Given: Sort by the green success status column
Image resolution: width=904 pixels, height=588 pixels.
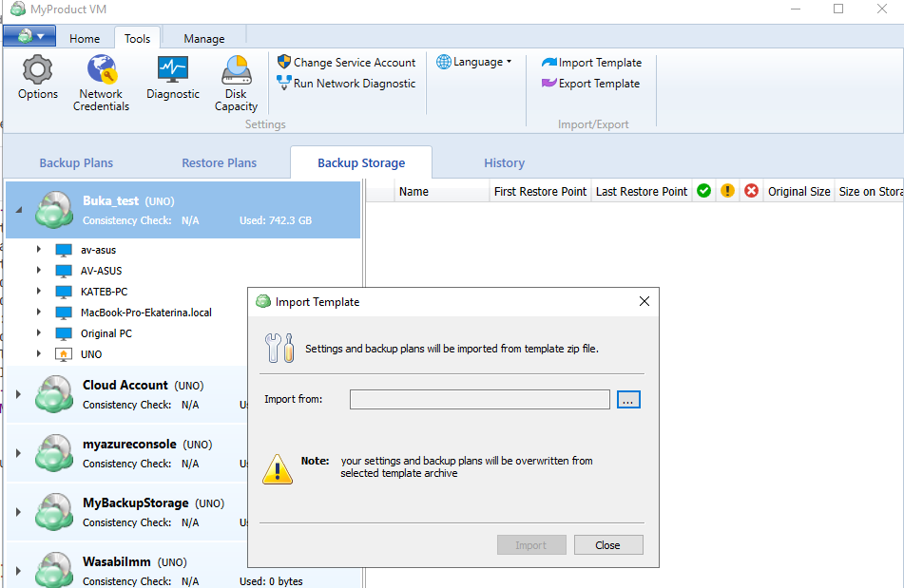Looking at the screenshot, I should click(x=703, y=191).
